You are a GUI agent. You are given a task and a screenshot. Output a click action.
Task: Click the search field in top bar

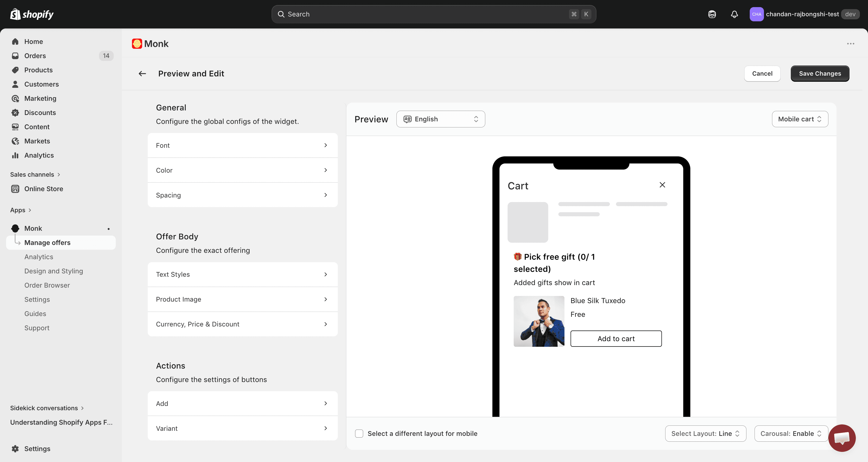[433, 14]
